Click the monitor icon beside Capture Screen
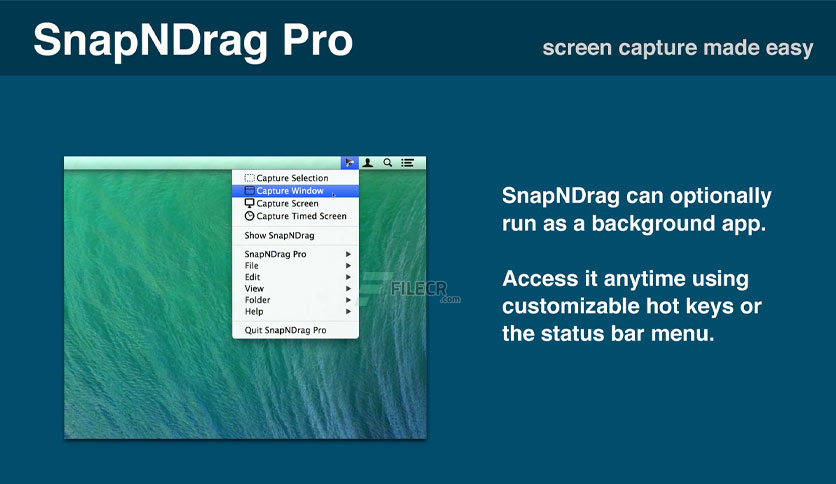 point(249,203)
